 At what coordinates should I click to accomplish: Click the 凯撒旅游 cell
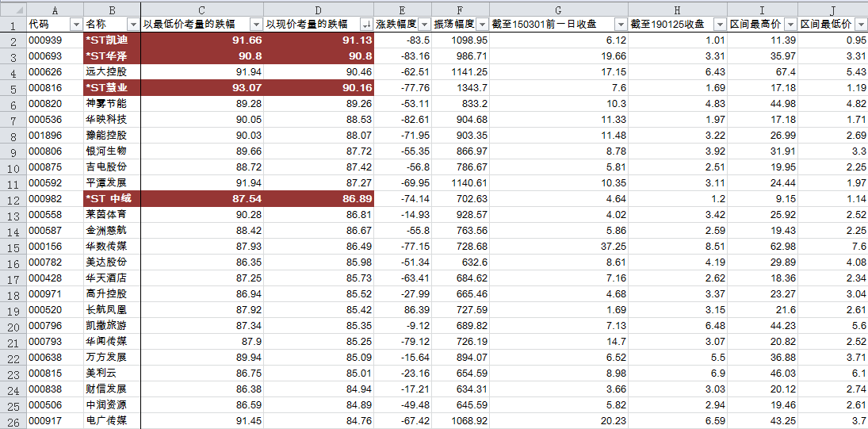tap(113, 325)
